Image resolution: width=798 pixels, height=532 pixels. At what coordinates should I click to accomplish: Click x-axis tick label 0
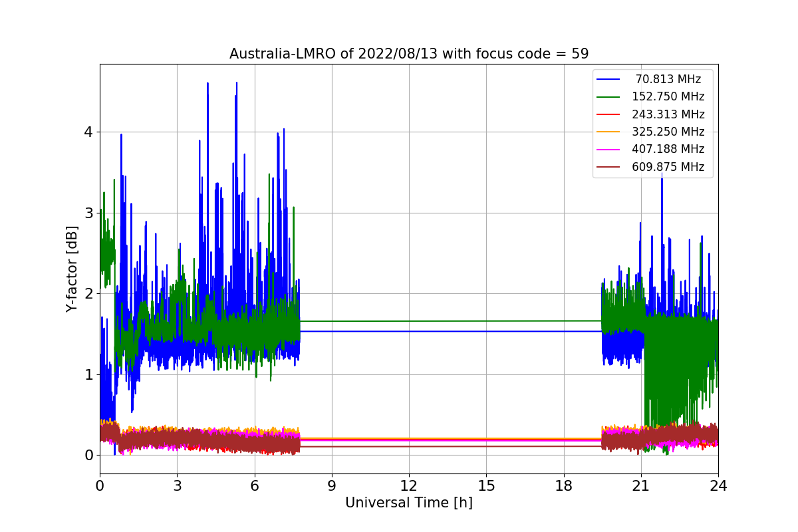click(100, 485)
